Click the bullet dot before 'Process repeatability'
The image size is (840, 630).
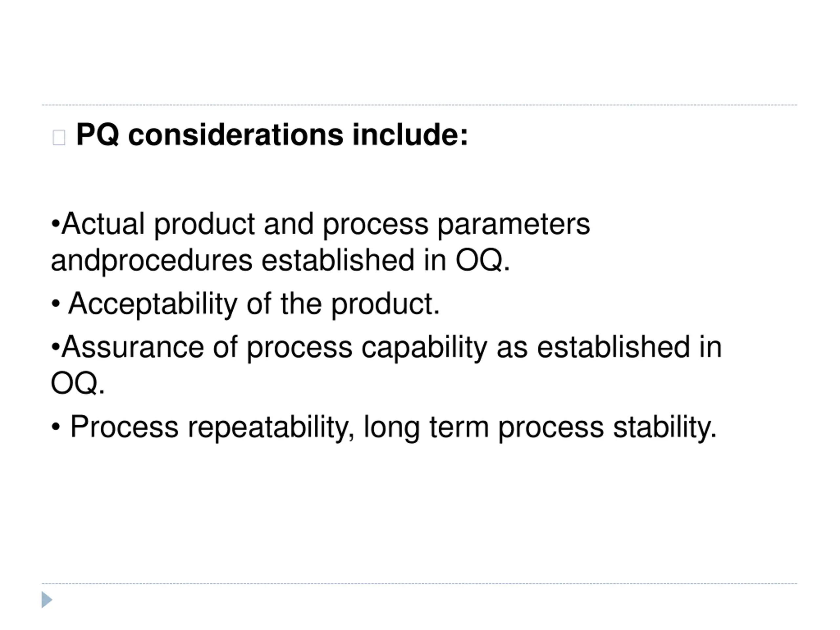pyautogui.click(x=55, y=427)
